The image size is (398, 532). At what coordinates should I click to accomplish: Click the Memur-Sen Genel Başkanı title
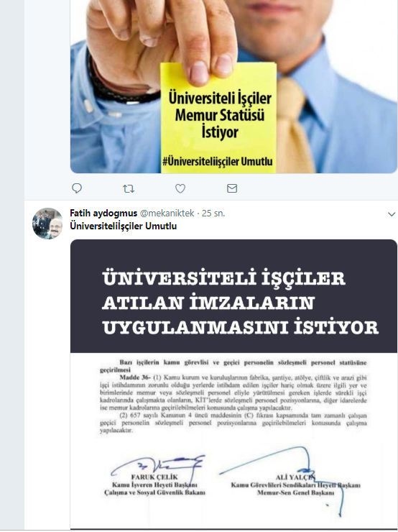point(295,492)
